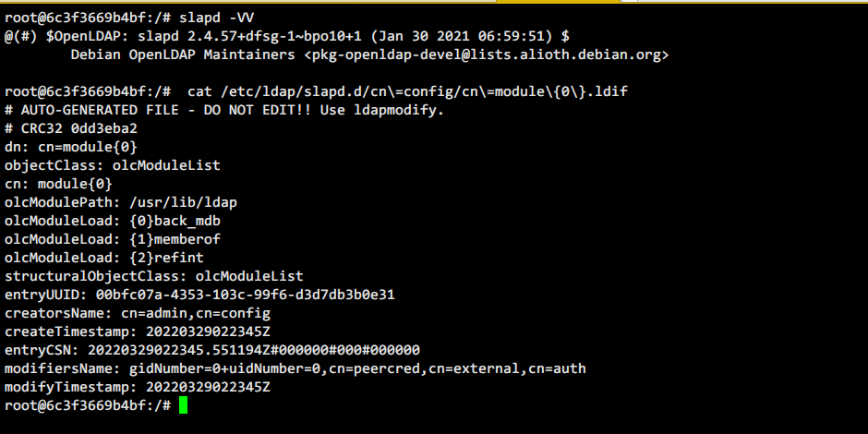Click the AUTO-GENERATED FILE warning line
Screen dimensions: 868x434
click(224, 110)
